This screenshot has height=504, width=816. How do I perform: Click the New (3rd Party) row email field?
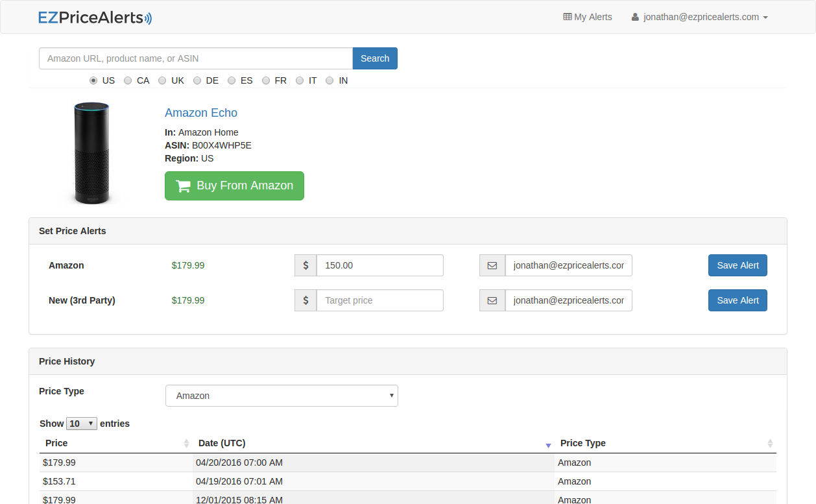[x=569, y=300]
